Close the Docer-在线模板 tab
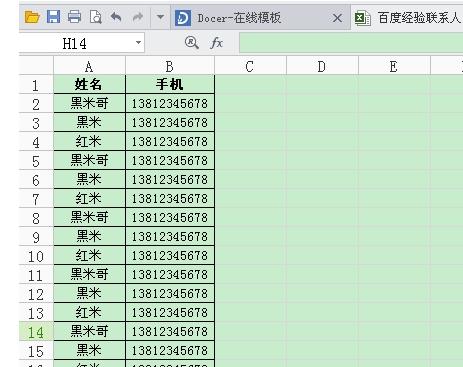This screenshot has height=367, width=463. (337, 18)
